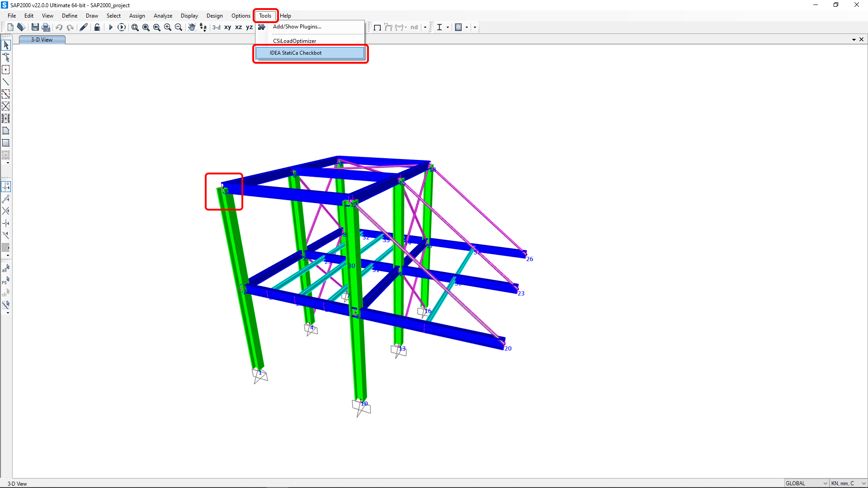Viewport: 868px width, 488px height.
Task: Click the lock/unlock model icon
Action: [x=97, y=27]
